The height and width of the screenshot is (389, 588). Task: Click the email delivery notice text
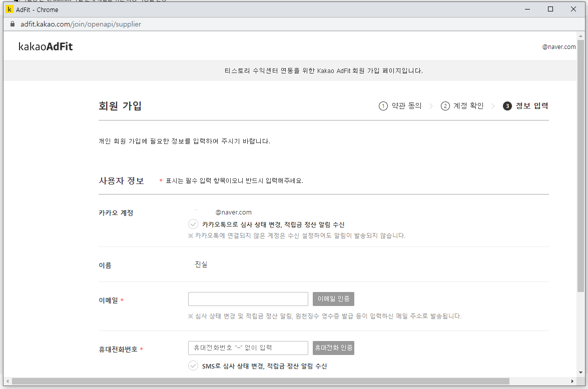coord(325,316)
